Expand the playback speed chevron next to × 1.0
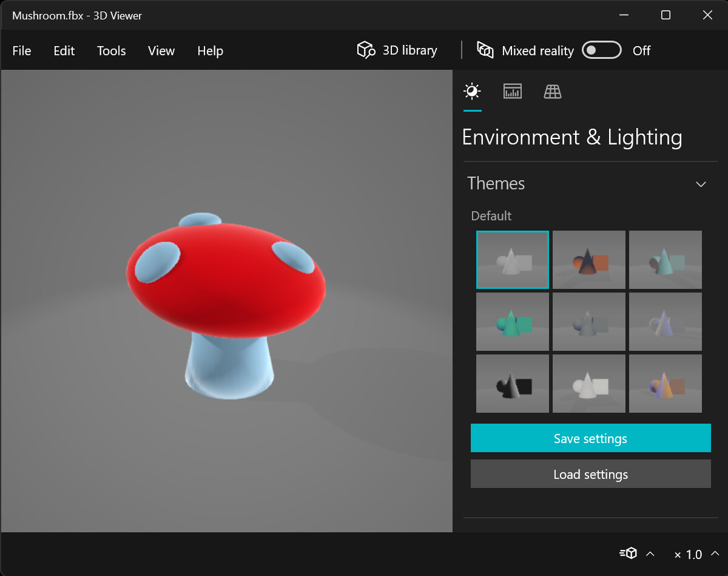Image resolution: width=728 pixels, height=576 pixels. (715, 554)
